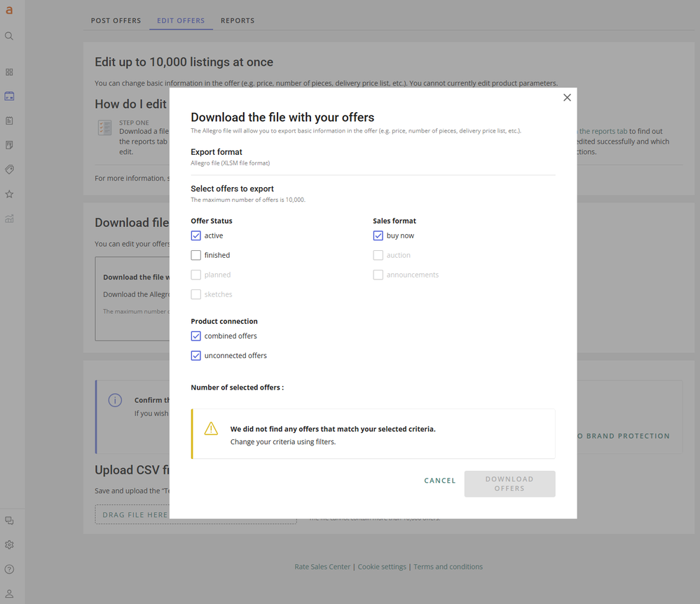Open the Cookie settings link
The height and width of the screenshot is (604, 700).
point(382,567)
